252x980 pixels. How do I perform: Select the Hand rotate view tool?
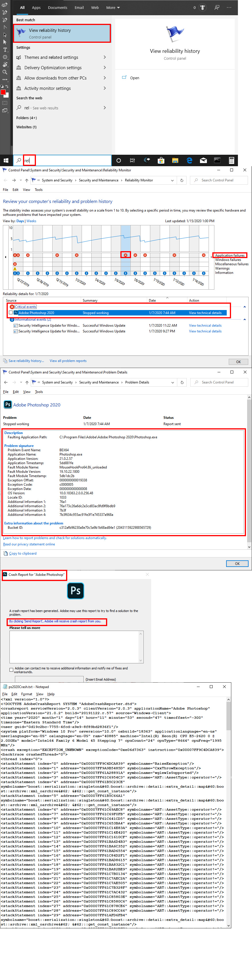click(5, 65)
